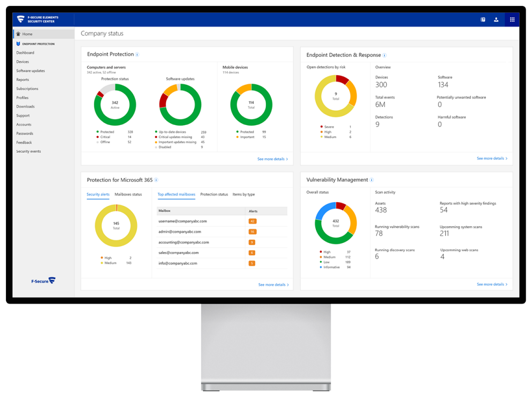Click the username@companyabc.com mailbox row
The height and width of the screenshot is (401, 532).
(222, 221)
